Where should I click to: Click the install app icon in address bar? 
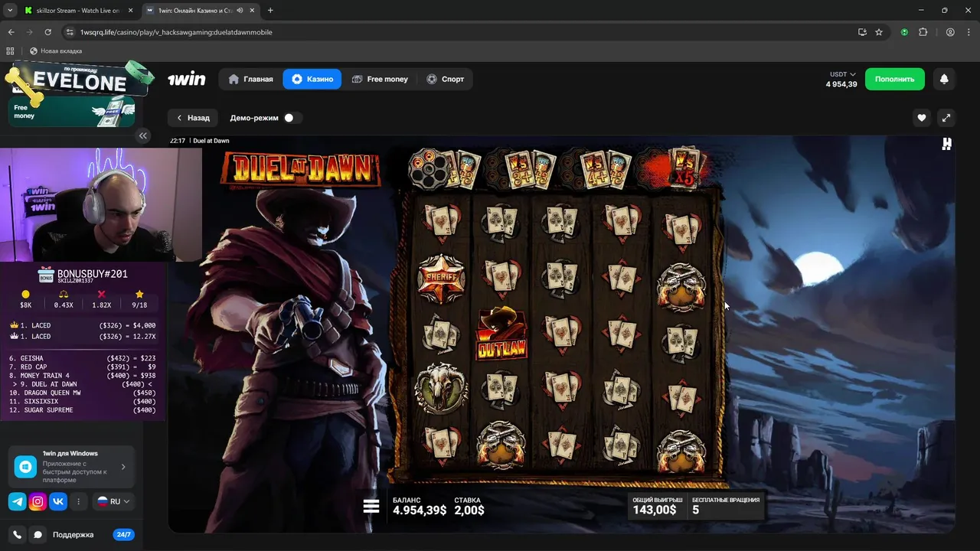[x=862, y=32]
